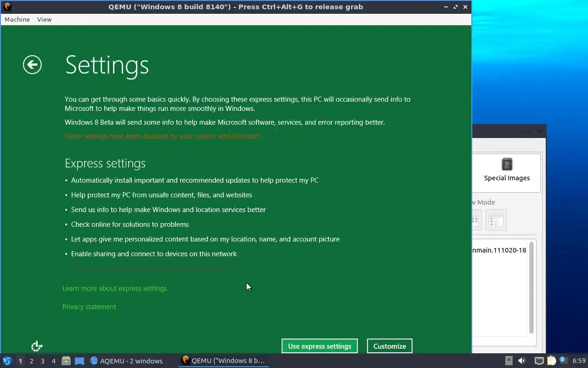Open the Privacy statement link
The width and height of the screenshot is (588, 368).
tap(89, 307)
